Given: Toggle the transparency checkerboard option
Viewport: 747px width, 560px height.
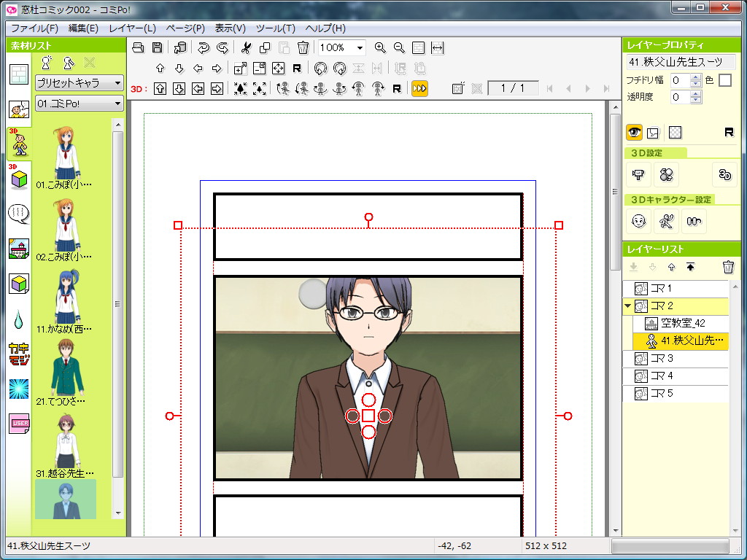Looking at the screenshot, I should coord(675,133).
